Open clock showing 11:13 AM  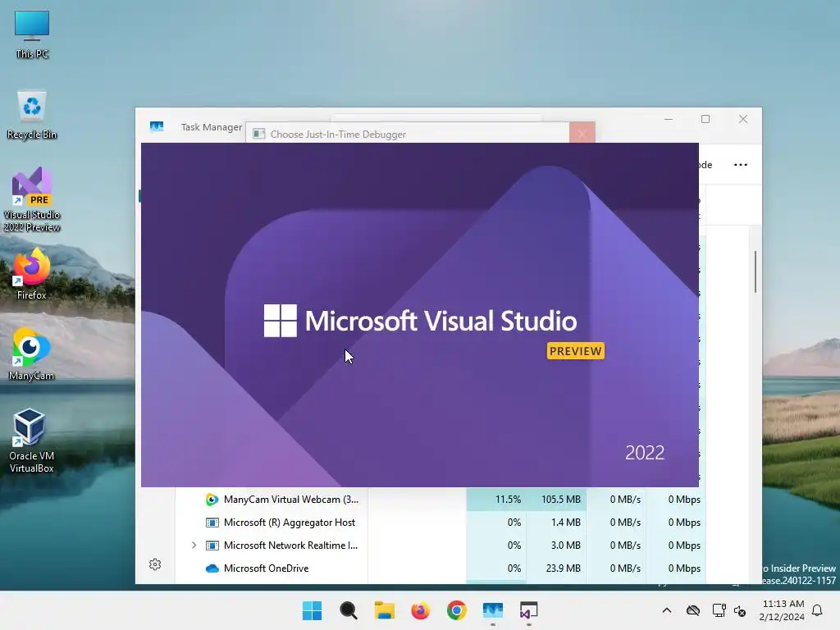tap(782, 610)
